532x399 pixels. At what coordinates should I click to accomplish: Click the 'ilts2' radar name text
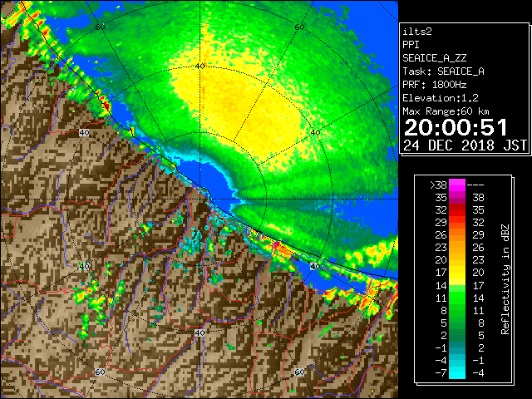tap(417, 32)
